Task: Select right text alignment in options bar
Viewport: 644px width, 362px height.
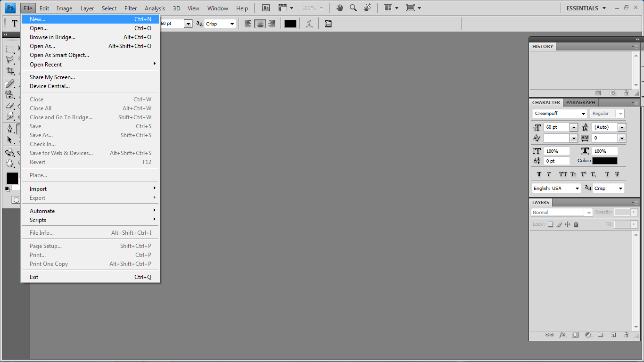Action: pos(272,24)
